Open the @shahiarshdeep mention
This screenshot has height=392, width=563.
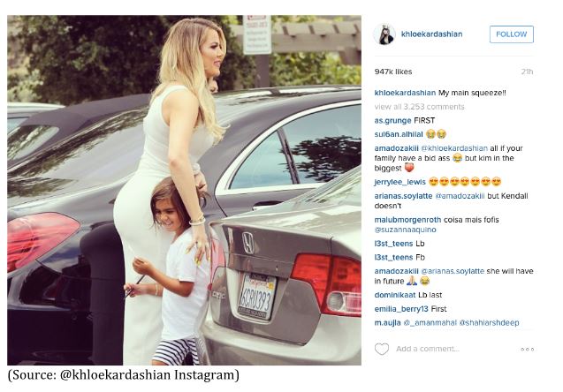tap(489, 323)
